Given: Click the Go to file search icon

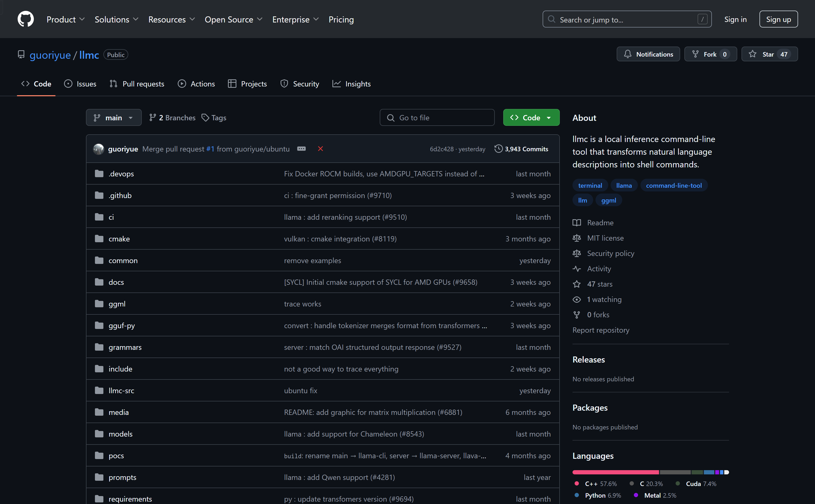Looking at the screenshot, I should coord(391,118).
